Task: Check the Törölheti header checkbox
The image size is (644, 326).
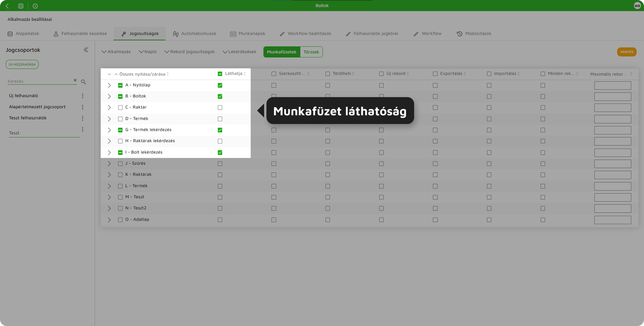Action: pyautogui.click(x=328, y=74)
